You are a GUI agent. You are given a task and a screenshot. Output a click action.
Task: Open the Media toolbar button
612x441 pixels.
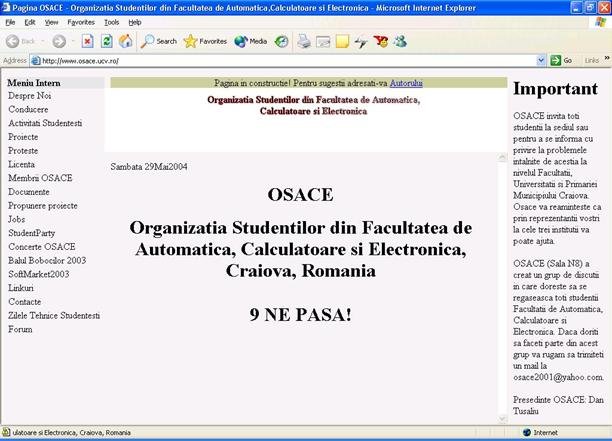(250, 41)
